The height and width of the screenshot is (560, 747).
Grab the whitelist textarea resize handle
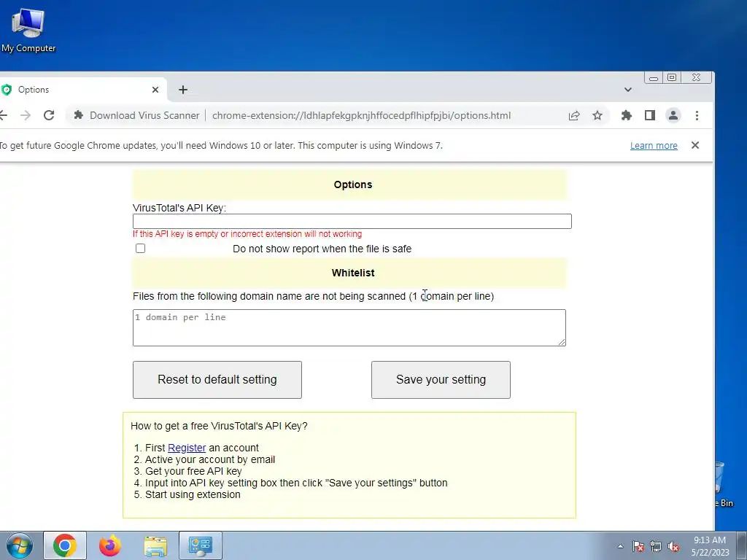(562, 342)
